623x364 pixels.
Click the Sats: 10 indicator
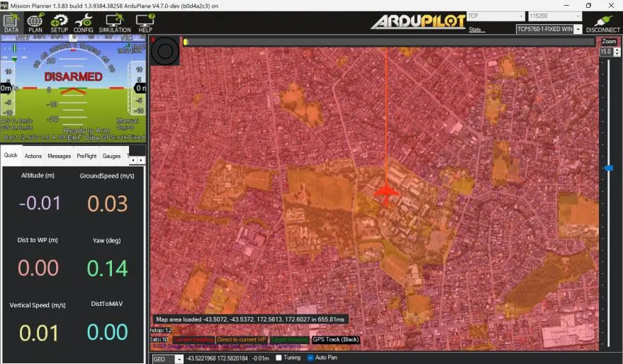[159, 339]
